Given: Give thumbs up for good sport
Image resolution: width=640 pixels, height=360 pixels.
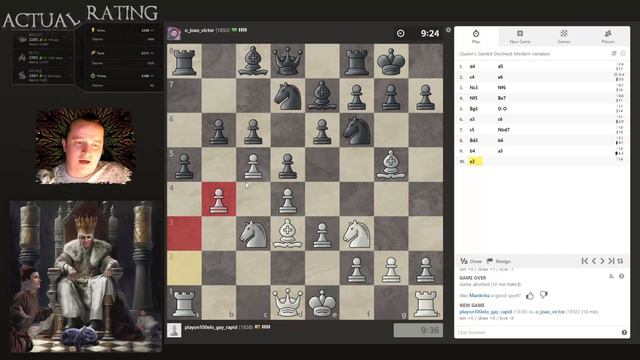Looking at the screenshot, I should (x=530, y=296).
